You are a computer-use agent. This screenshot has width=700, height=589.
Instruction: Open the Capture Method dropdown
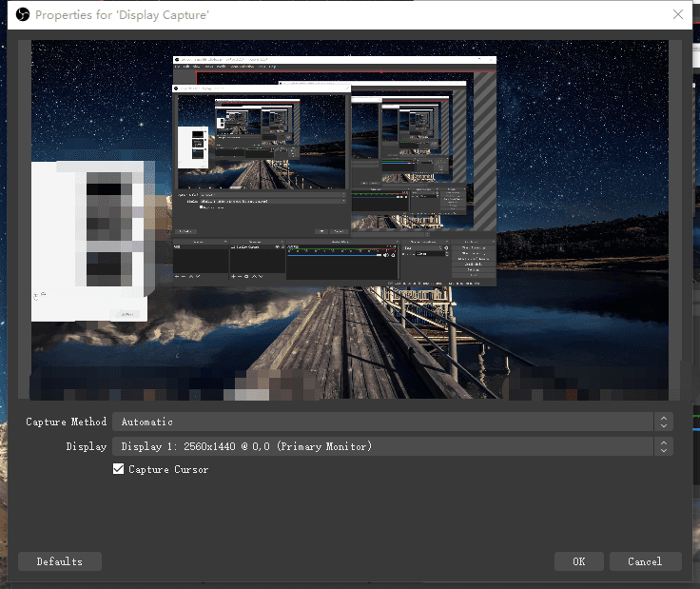click(392, 422)
